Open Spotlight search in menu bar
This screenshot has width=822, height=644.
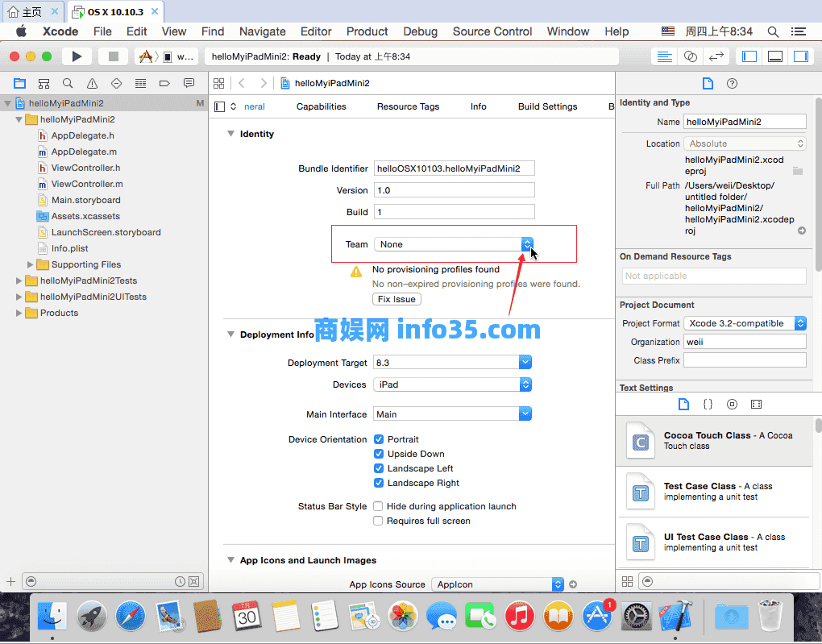(x=773, y=31)
